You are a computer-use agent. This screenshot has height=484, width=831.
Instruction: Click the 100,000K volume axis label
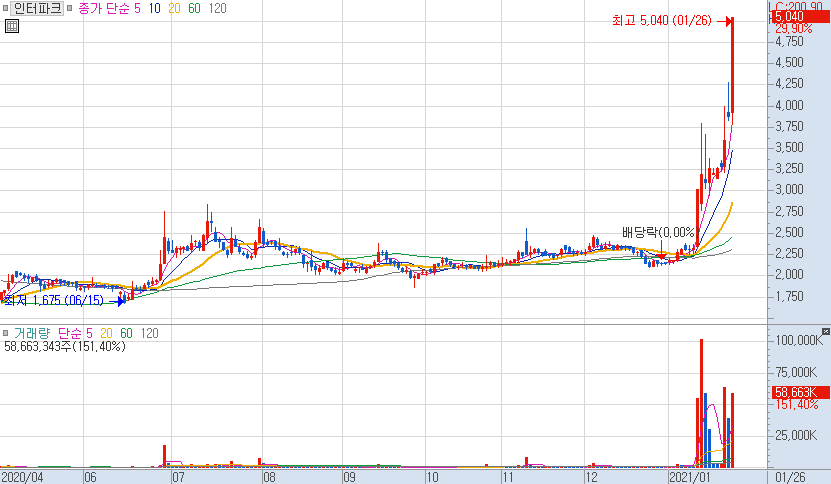point(799,340)
